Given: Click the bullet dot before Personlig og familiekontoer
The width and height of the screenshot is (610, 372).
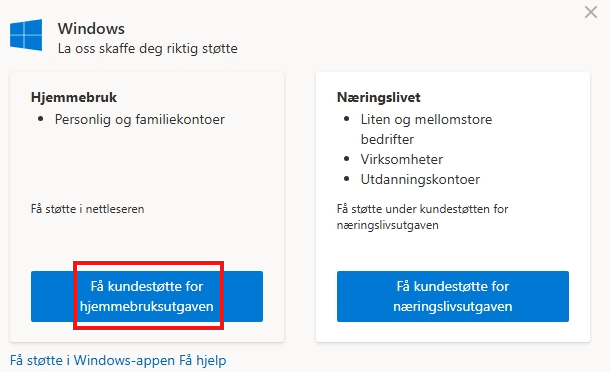Looking at the screenshot, I should coord(40,119).
